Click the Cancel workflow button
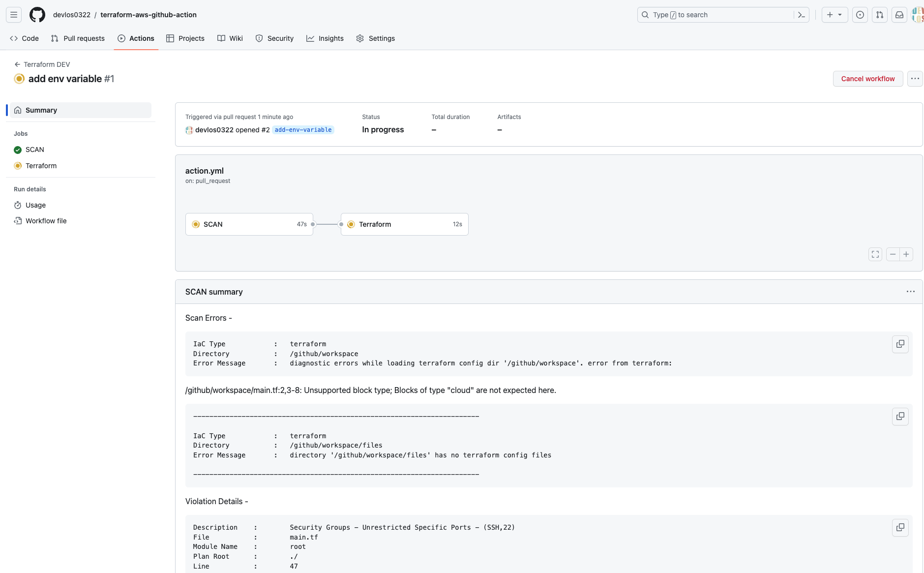Viewport: 924px width, 573px height. click(x=868, y=79)
